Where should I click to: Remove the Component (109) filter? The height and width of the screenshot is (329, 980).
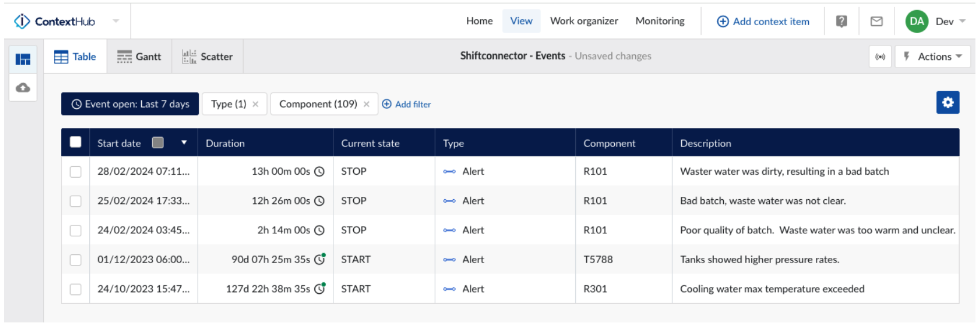(x=366, y=104)
